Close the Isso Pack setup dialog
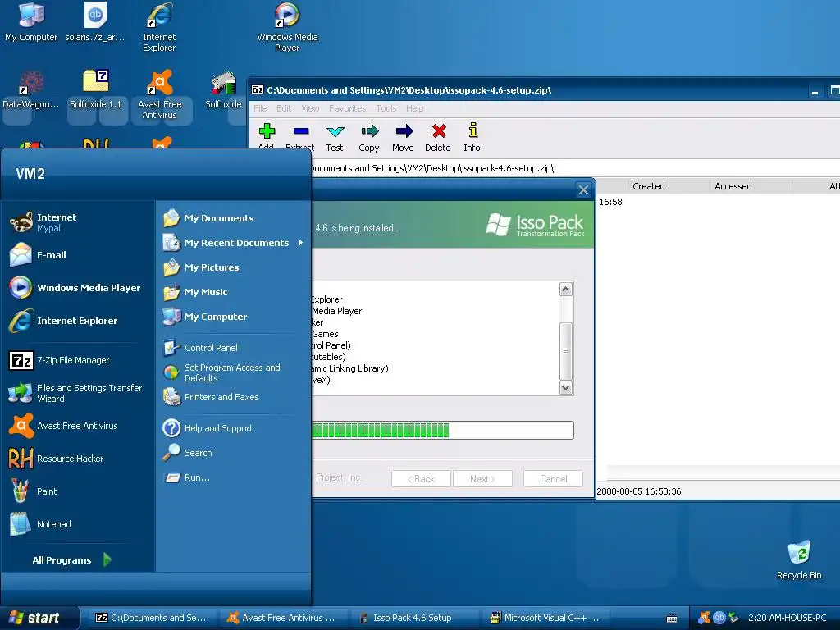 click(x=583, y=189)
